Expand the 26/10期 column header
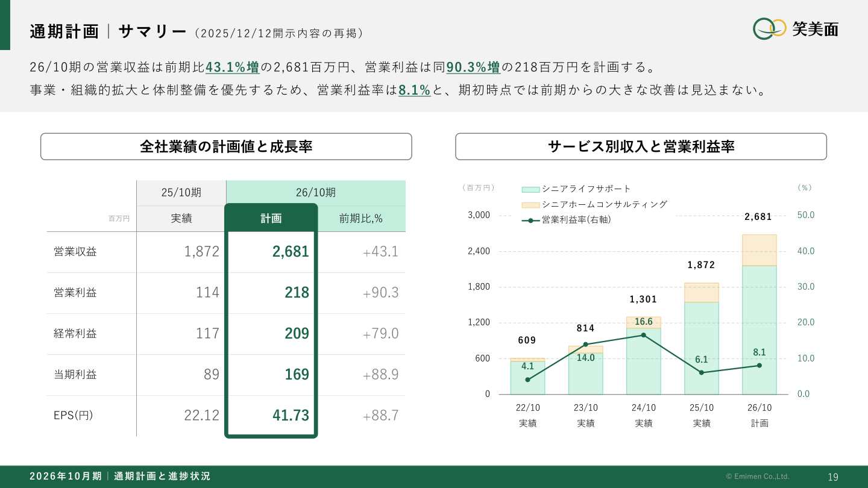868x488 pixels. click(315, 192)
